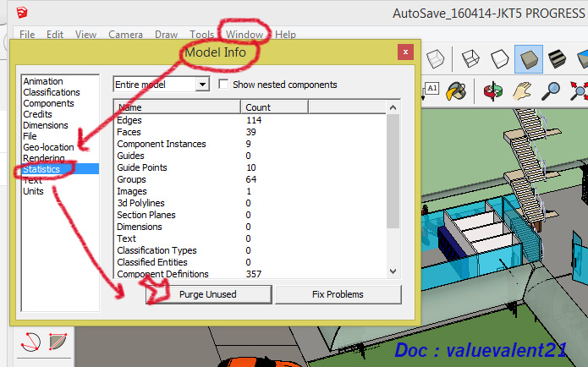Click the SketchUp application logo icon
The height and width of the screenshot is (367, 588).
pyautogui.click(x=22, y=13)
